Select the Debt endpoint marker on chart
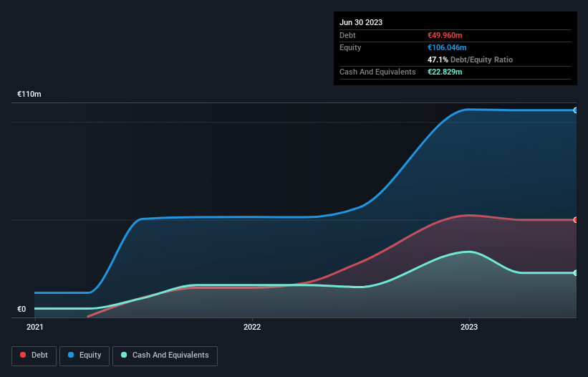The image size is (588, 377). click(576, 220)
